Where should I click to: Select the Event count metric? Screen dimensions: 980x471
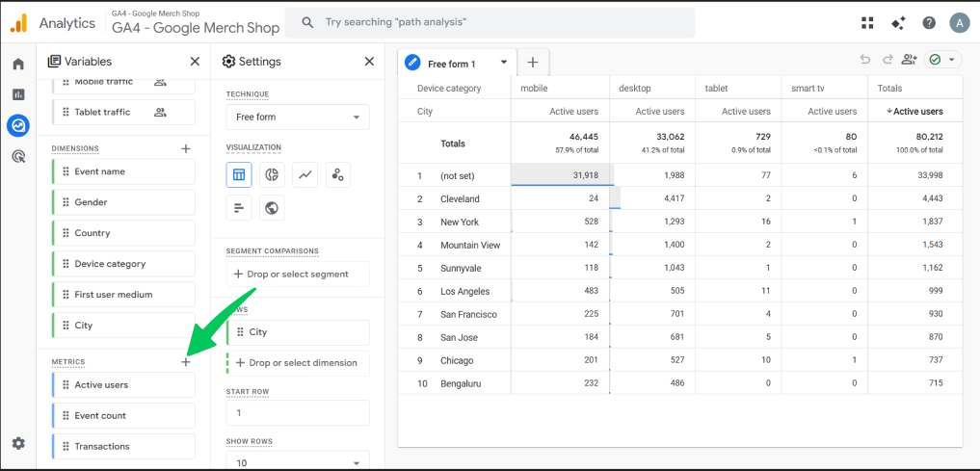click(x=123, y=415)
